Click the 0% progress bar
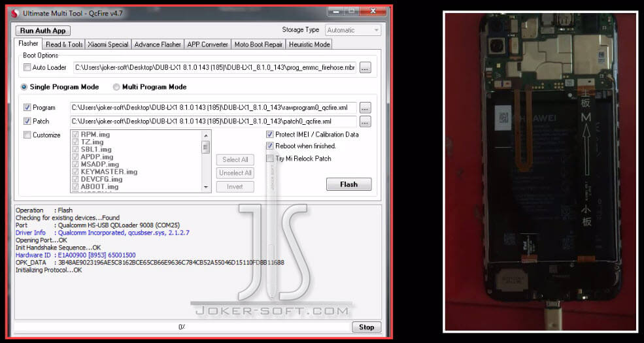 coord(182,327)
